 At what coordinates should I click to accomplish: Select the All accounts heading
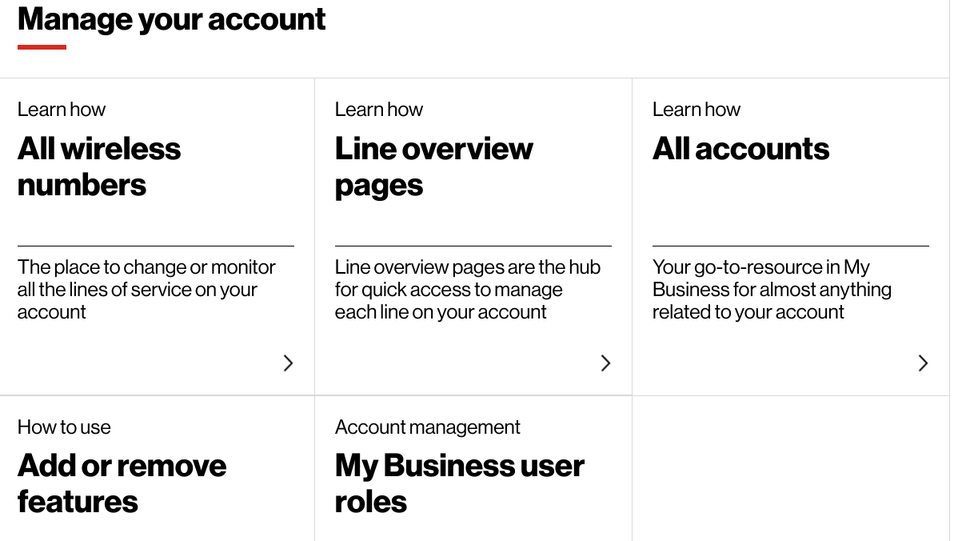click(x=740, y=149)
